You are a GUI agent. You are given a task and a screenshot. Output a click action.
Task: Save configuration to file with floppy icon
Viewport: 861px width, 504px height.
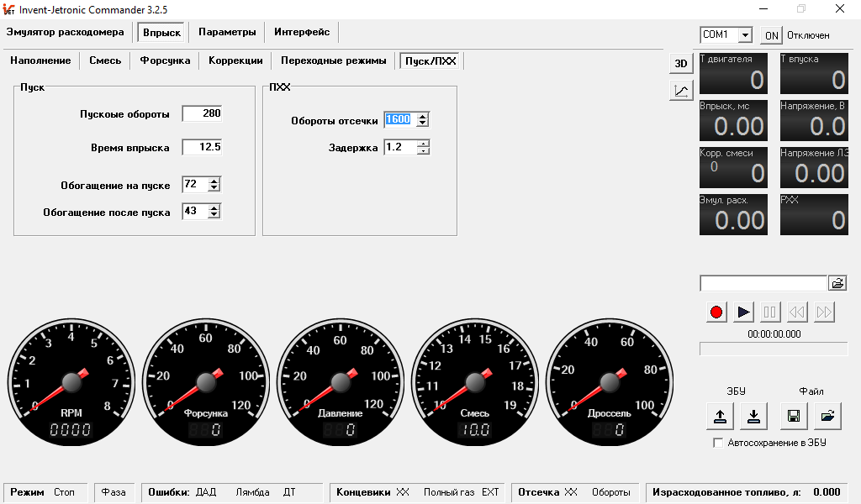click(x=794, y=416)
